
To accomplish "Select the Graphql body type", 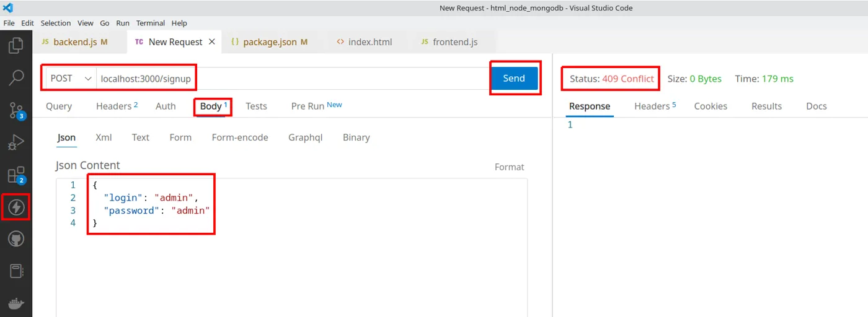I will pyautogui.click(x=305, y=137).
